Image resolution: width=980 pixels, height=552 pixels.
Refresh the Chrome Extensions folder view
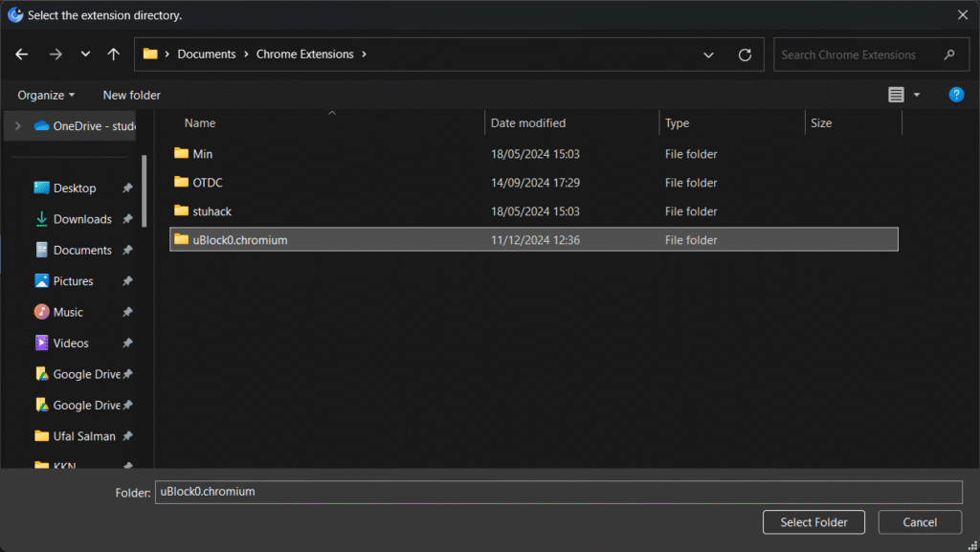(745, 55)
